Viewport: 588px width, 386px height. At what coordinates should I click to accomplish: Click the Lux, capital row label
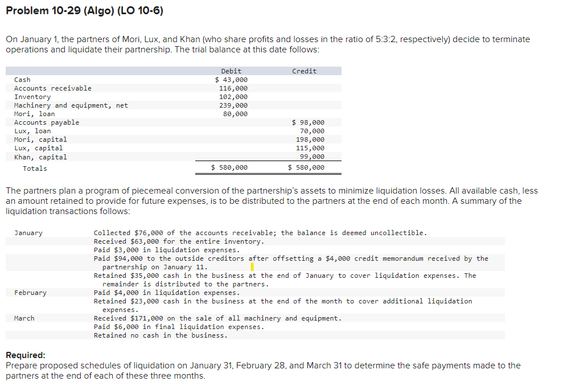[x=38, y=148]
